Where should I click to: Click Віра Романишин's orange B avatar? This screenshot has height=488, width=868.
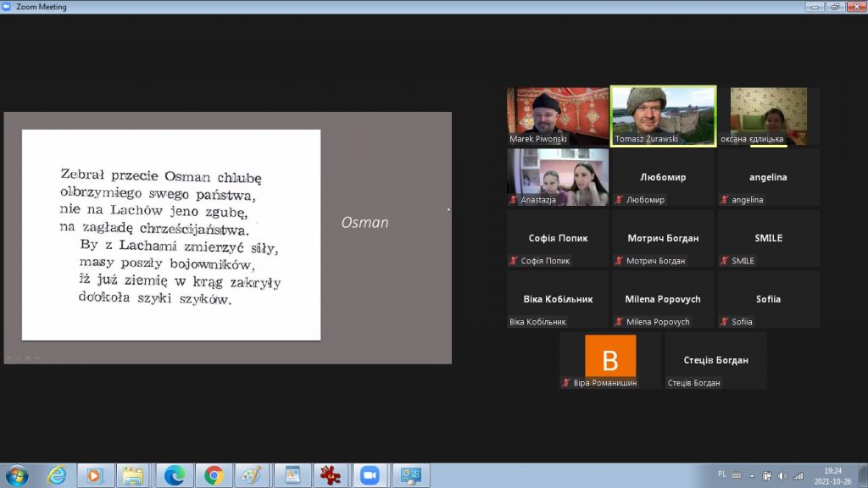coord(610,357)
